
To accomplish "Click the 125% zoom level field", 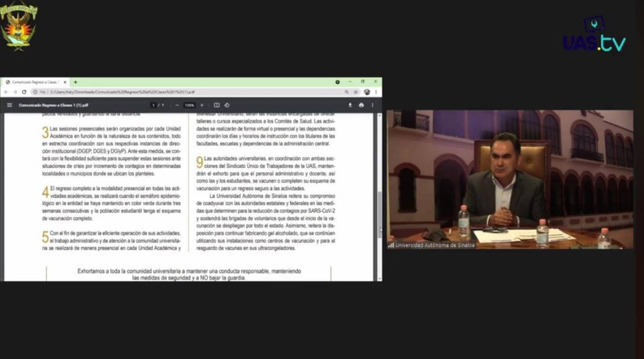I will coord(189,105).
